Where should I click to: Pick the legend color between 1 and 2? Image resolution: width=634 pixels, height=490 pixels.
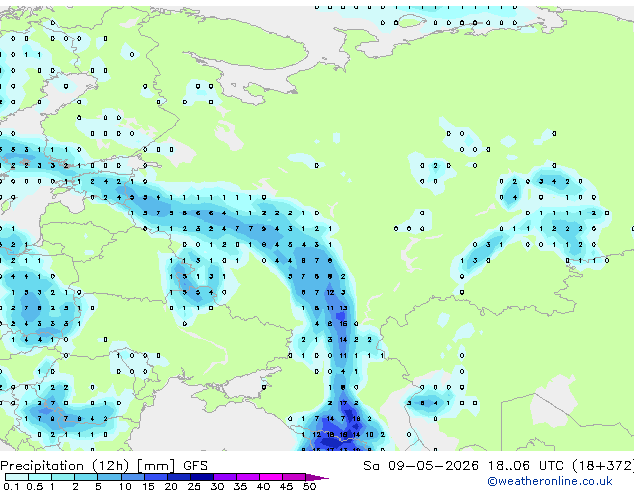coord(63,477)
